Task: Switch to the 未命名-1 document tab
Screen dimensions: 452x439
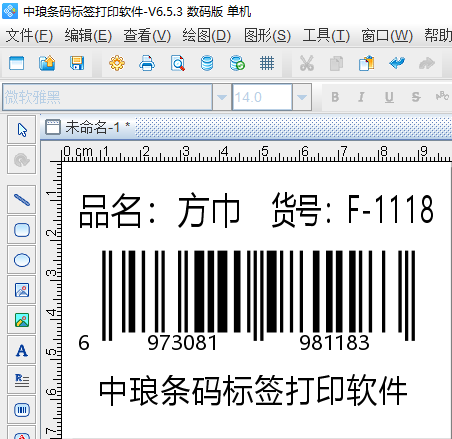Action: point(88,127)
